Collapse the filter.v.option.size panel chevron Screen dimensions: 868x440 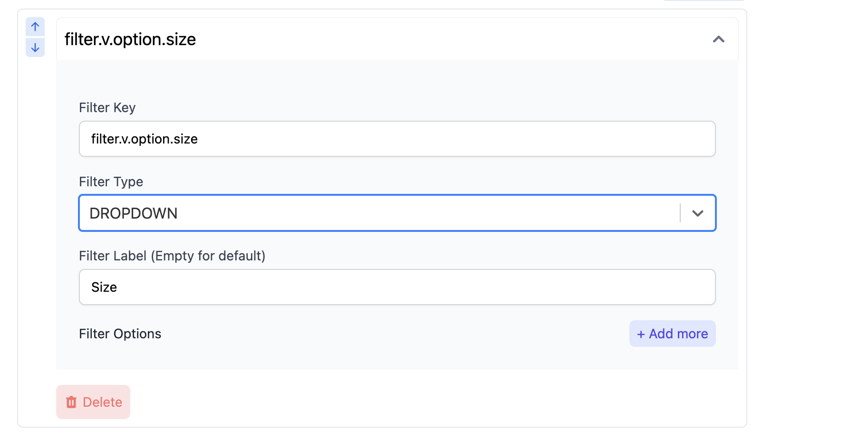[718, 39]
